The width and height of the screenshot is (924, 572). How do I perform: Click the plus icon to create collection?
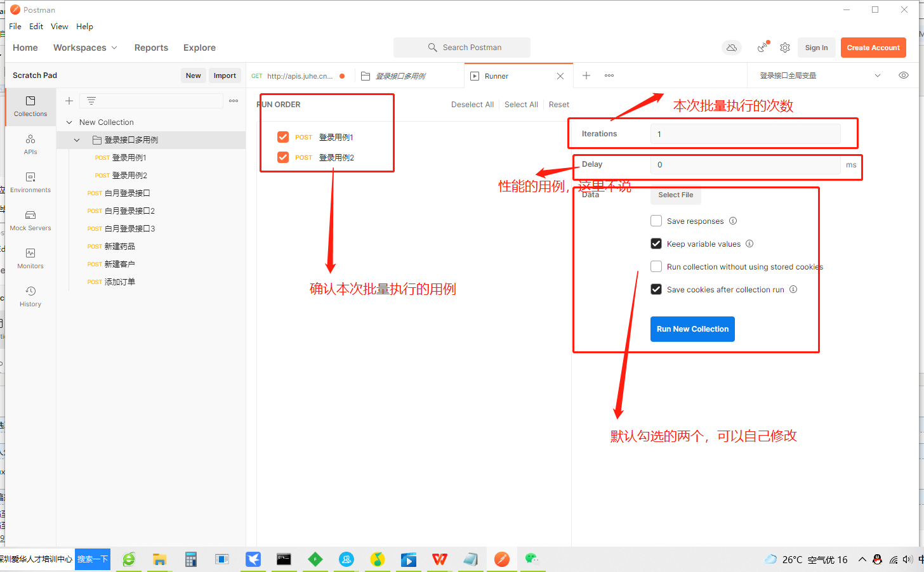tap(69, 101)
